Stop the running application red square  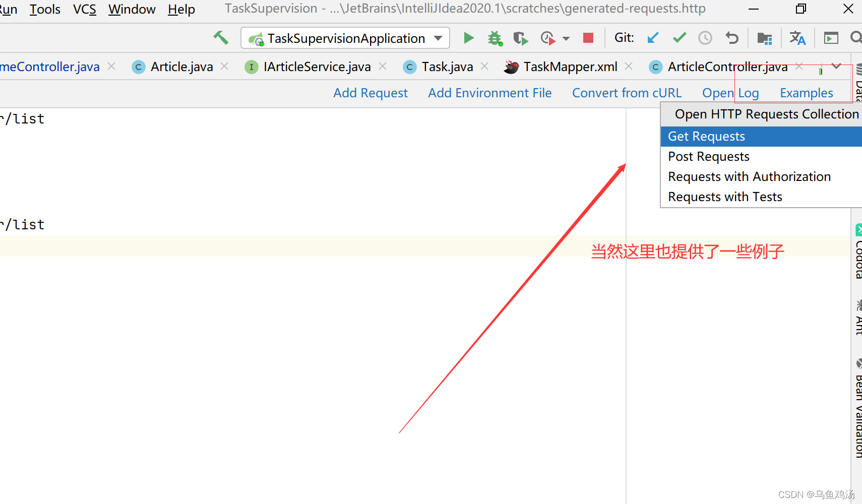point(588,38)
